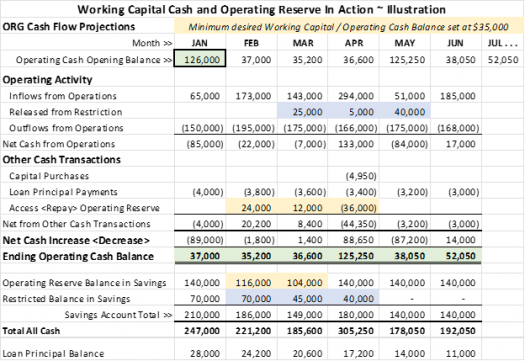Select the JAN opening balance cell 126,000

pos(200,59)
